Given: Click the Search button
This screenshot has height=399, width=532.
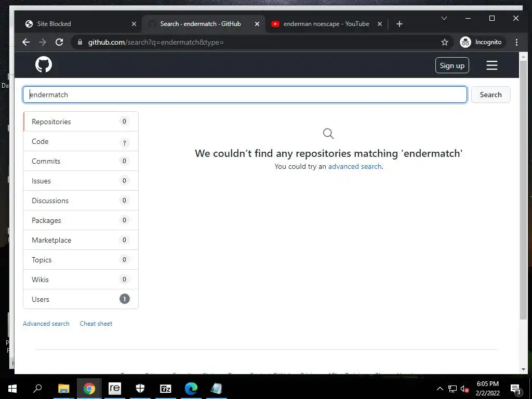Looking at the screenshot, I should point(490,95).
